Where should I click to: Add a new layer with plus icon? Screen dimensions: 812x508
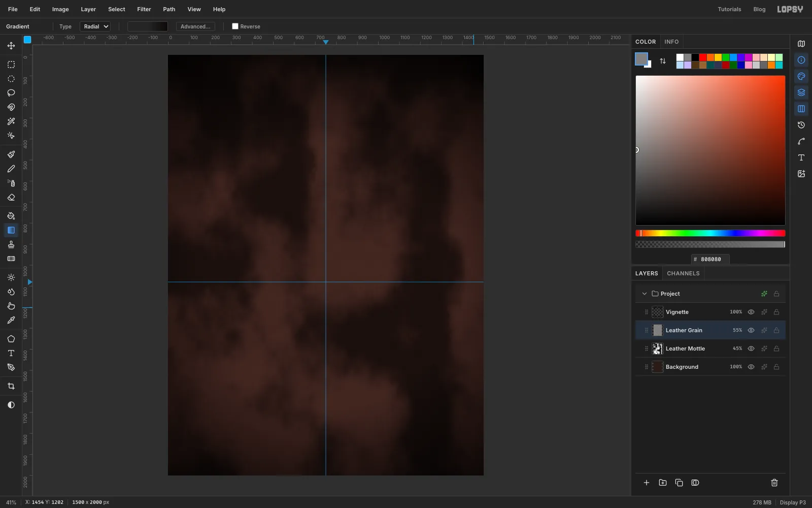pyautogui.click(x=647, y=483)
